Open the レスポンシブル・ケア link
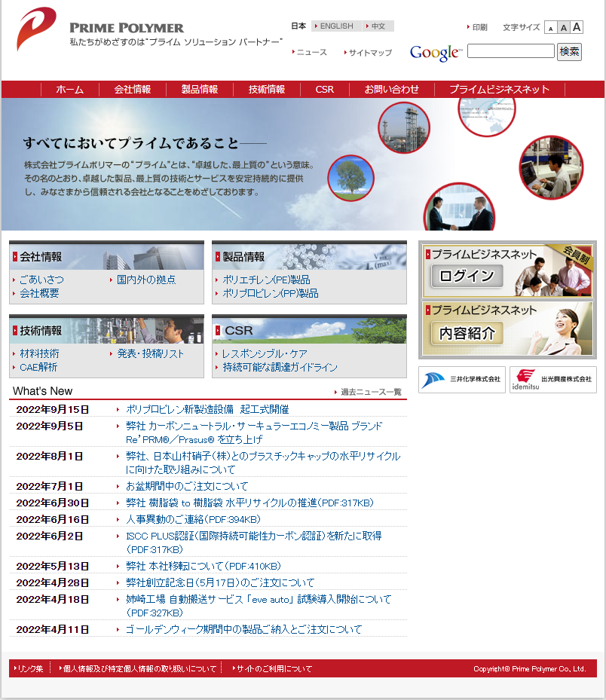The image size is (606, 700). click(265, 353)
